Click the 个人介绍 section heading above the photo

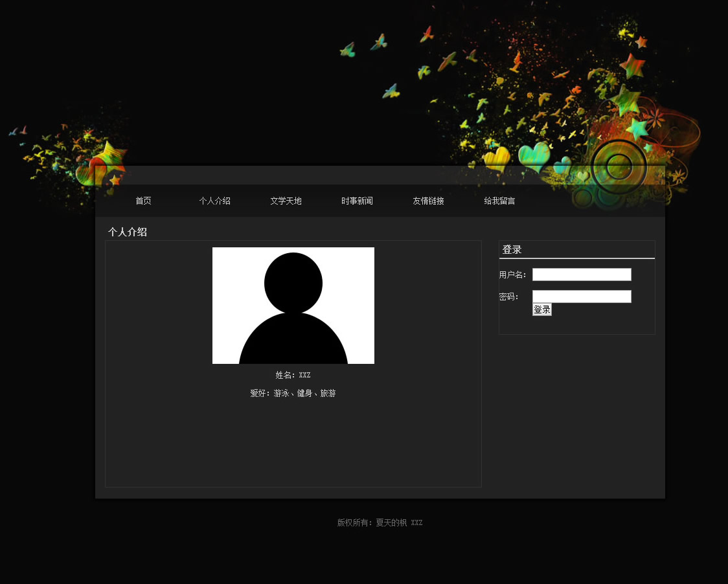(128, 232)
